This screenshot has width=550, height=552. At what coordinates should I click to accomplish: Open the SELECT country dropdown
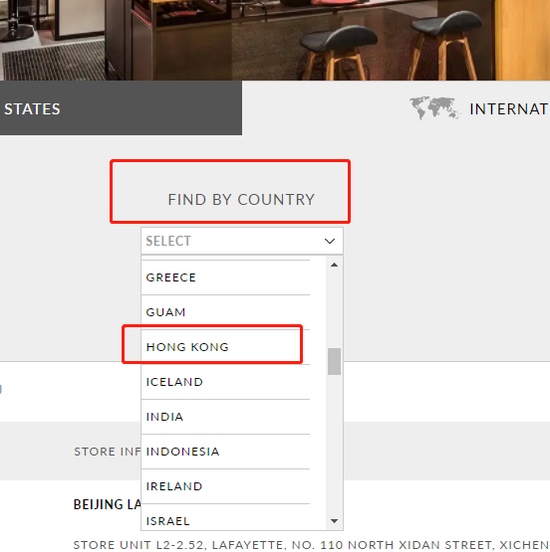pos(242,241)
